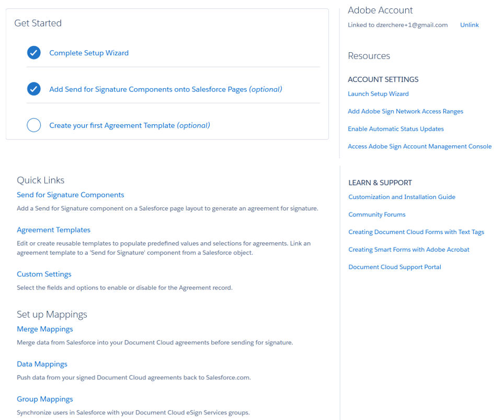Open Creating Document Cloud Forms with Text Tags
Image resolution: width=504 pixels, height=420 pixels.
[416, 232]
